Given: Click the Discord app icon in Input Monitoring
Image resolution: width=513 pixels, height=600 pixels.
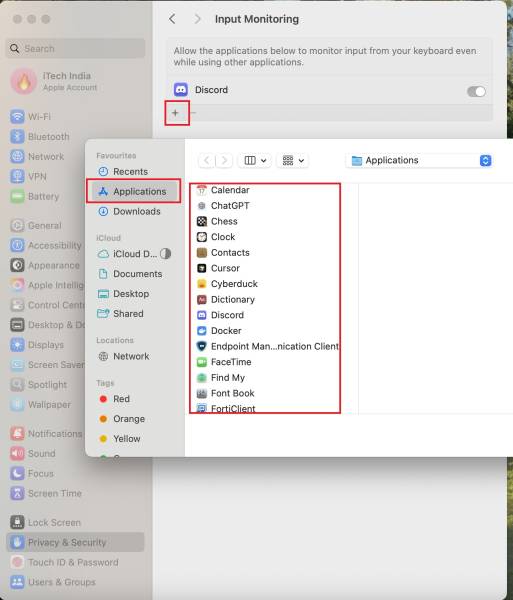Looking at the screenshot, I should tap(181, 90).
